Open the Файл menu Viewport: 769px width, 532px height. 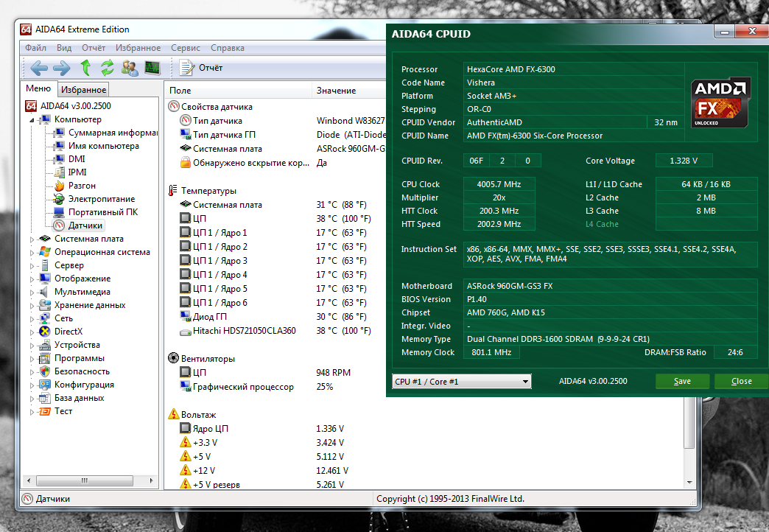pyautogui.click(x=36, y=48)
